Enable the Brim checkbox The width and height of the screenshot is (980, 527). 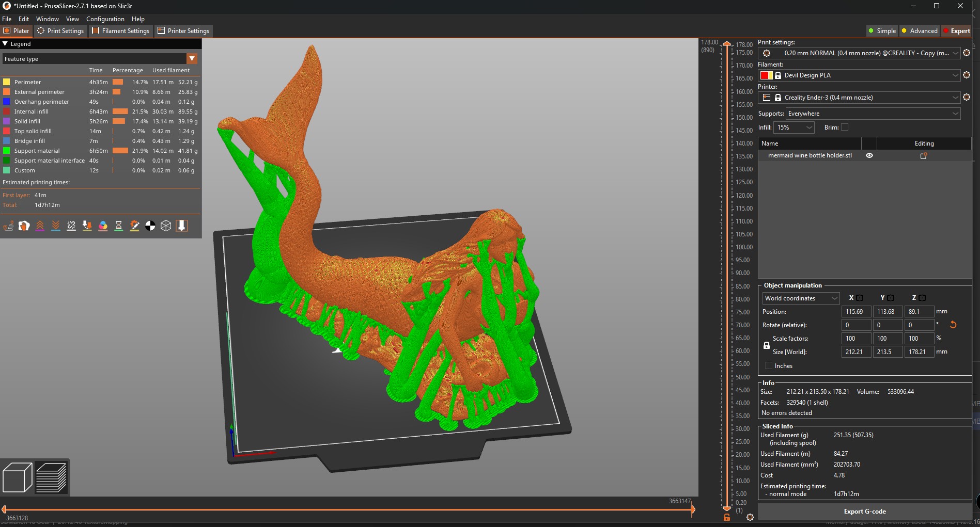[x=845, y=127]
